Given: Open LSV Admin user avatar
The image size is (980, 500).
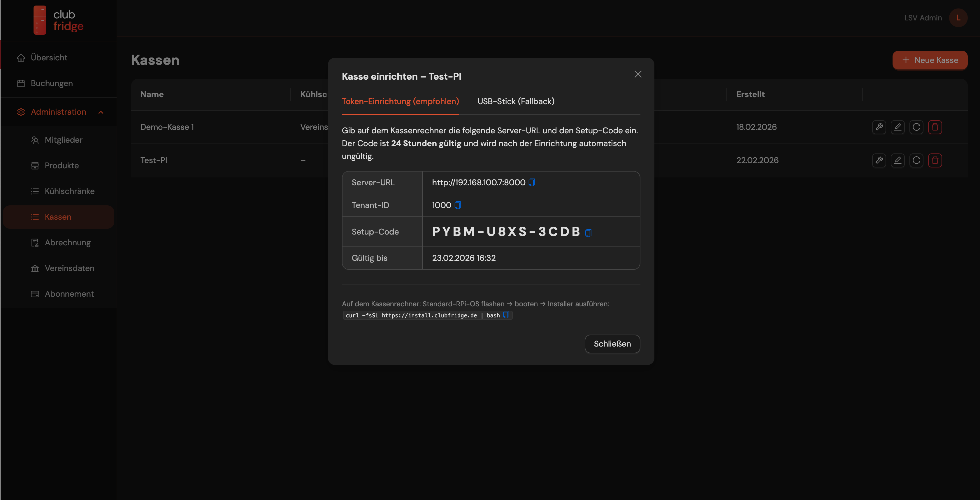Looking at the screenshot, I should [958, 18].
